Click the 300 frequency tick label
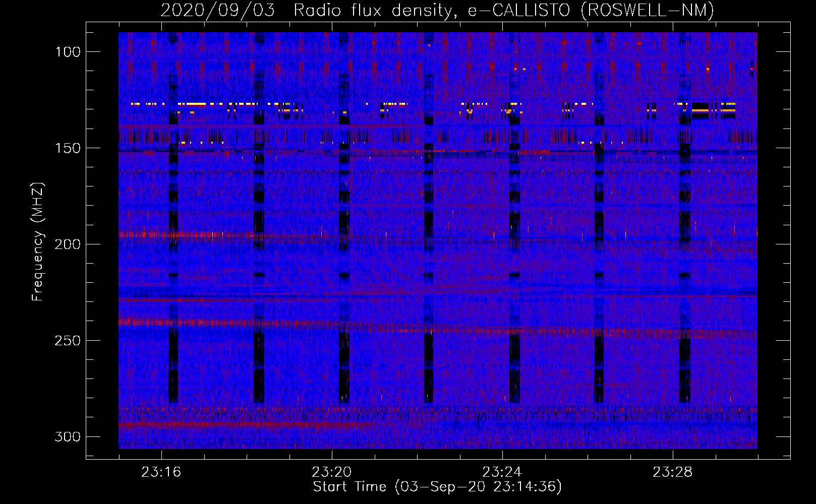 pyautogui.click(x=68, y=436)
